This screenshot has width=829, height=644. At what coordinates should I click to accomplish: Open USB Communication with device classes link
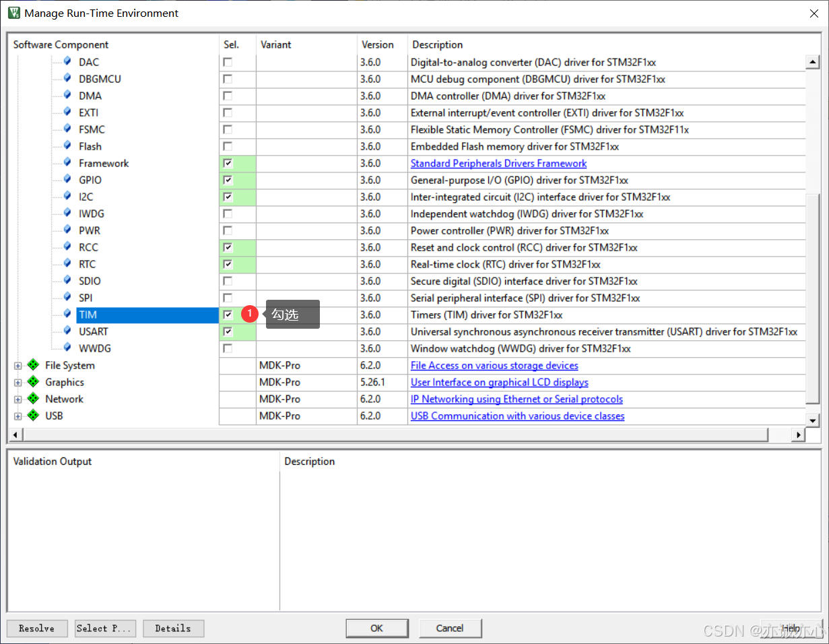tap(517, 416)
